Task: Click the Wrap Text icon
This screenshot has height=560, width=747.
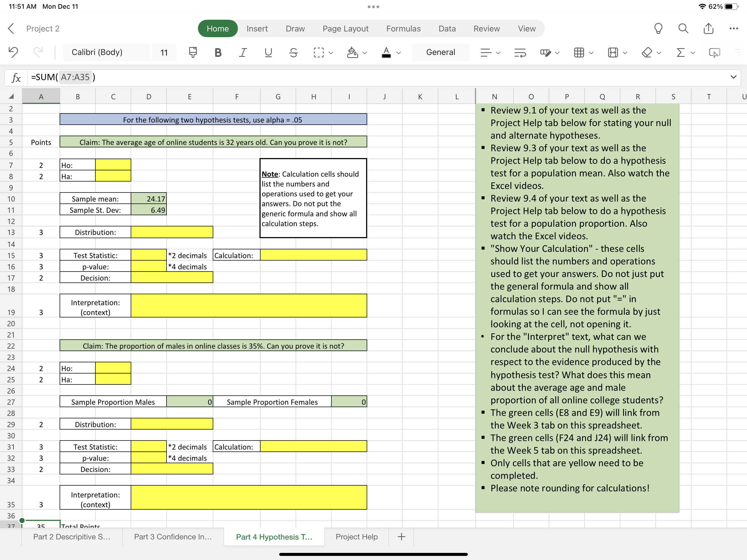Action: [x=520, y=52]
